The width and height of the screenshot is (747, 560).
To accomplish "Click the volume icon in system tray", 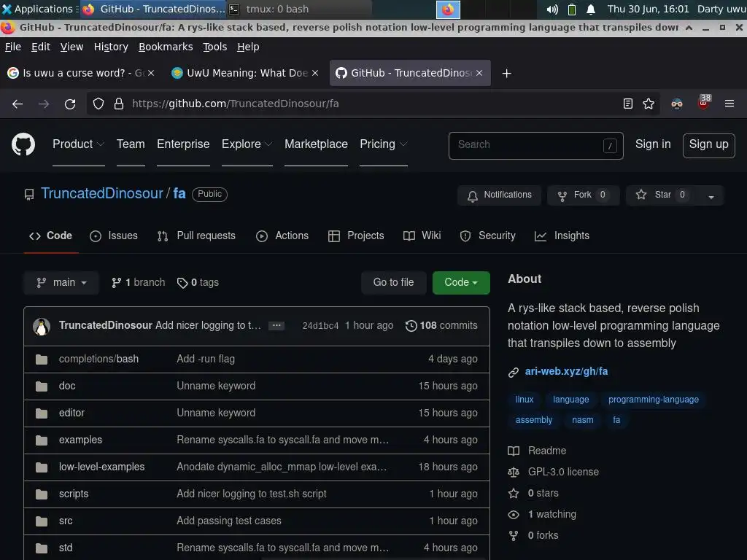I will pos(552,9).
